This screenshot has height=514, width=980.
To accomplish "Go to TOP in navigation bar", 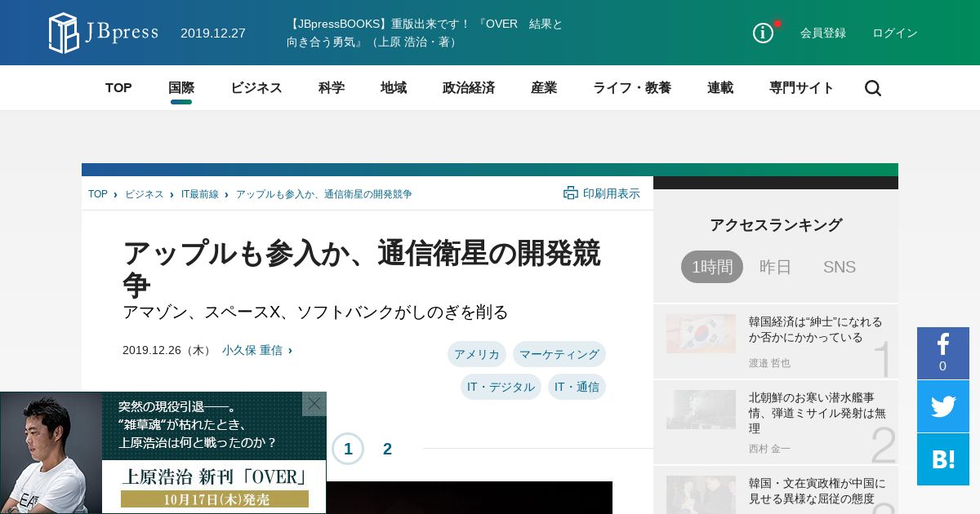I will pyautogui.click(x=118, y=88).
